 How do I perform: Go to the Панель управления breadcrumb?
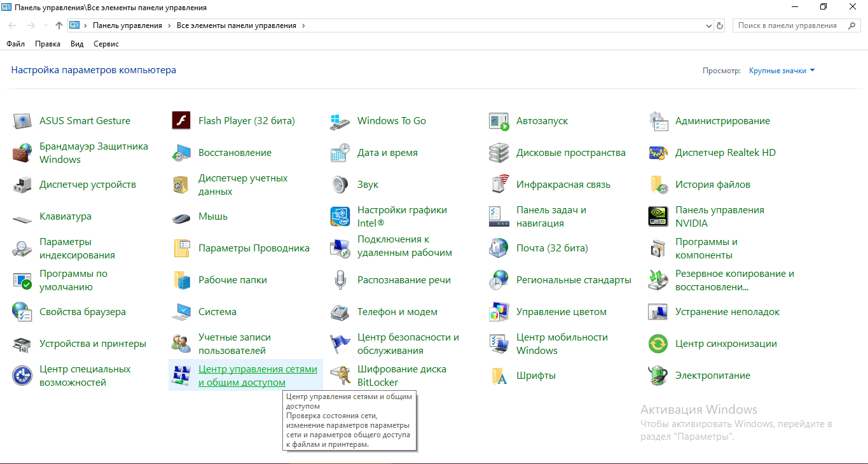click(x=127, y=25)
